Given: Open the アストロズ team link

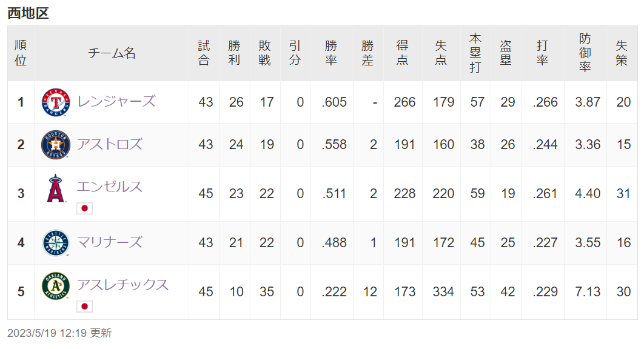Looking at the screenshot, I should tap(109, 144).
